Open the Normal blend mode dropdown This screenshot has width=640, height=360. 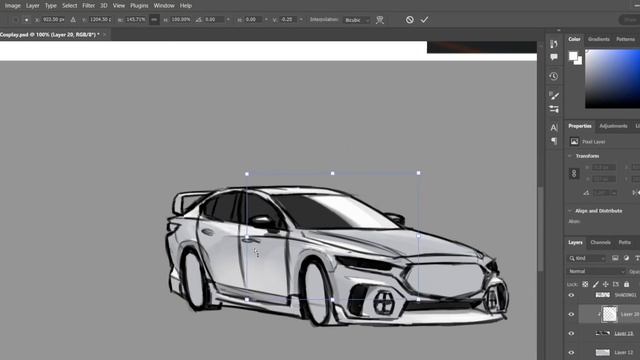pyautogui.click(x=596, y=271)
